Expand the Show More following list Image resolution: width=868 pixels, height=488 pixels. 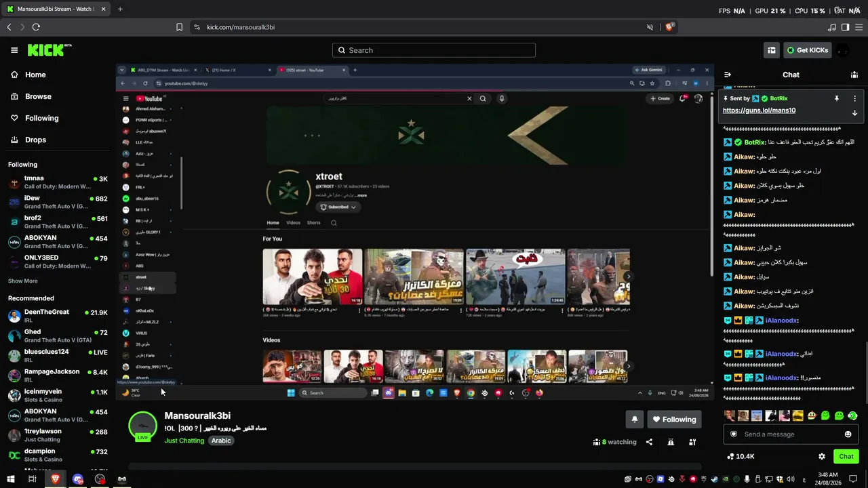pyautogui.click(x=23, y=281)
